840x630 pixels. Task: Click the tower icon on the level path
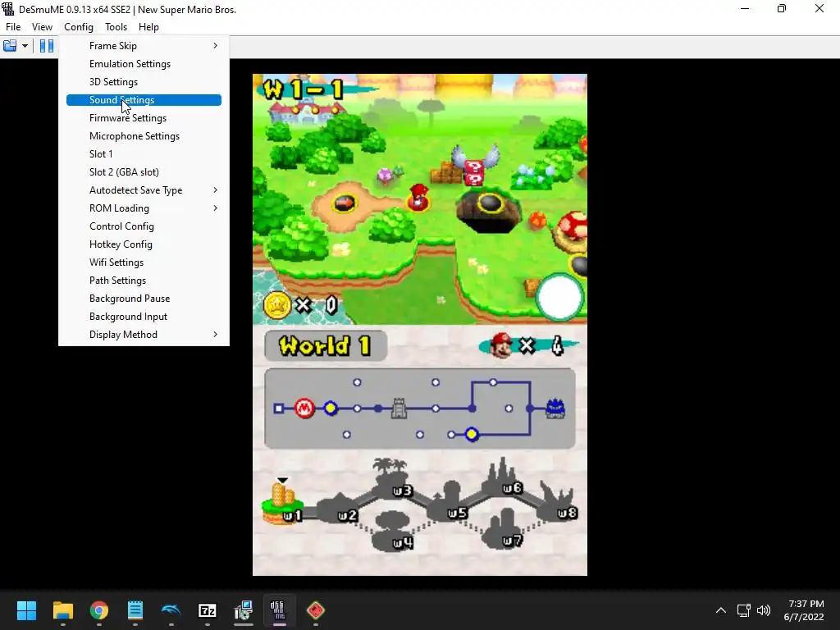pyautogui.click(x=399, y=409)
